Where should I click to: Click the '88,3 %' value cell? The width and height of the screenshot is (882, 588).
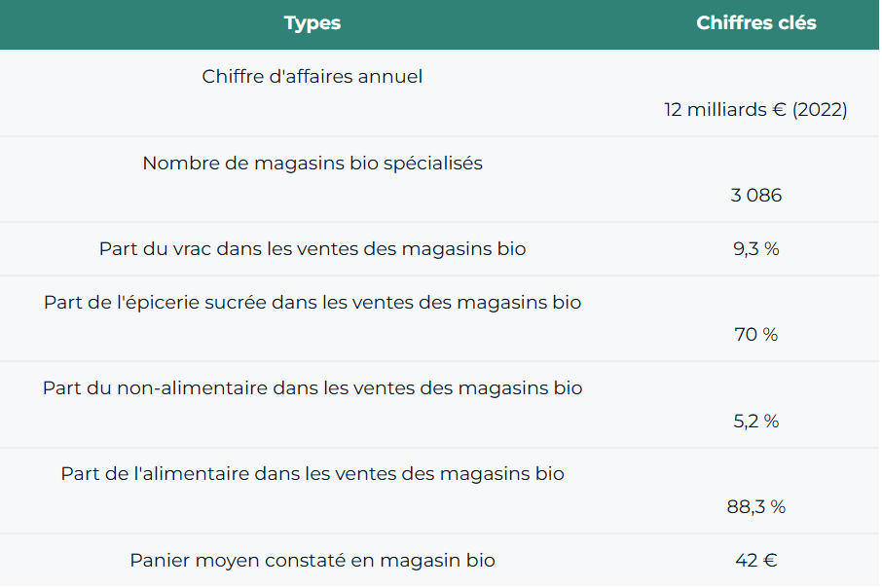click(755, 507)
